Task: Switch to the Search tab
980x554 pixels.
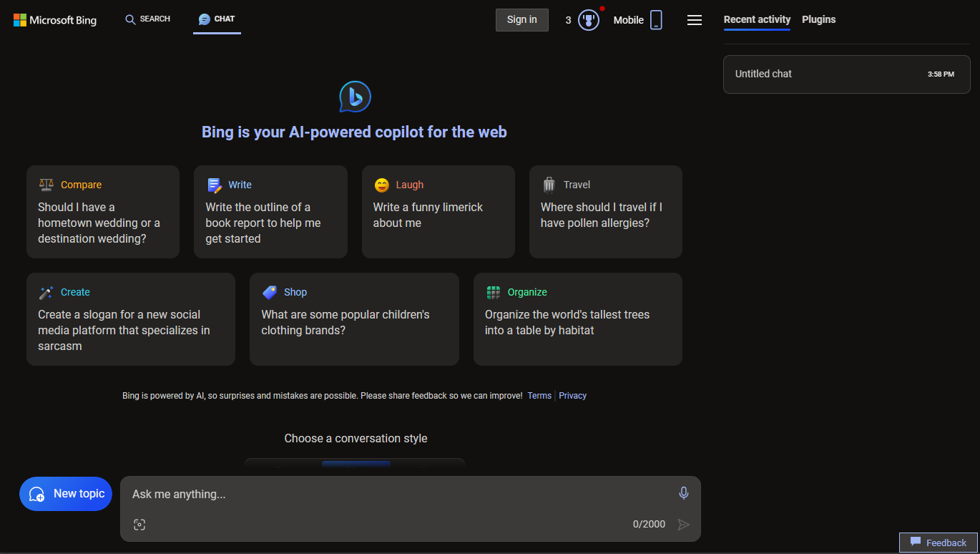Action: click(148, 19)
